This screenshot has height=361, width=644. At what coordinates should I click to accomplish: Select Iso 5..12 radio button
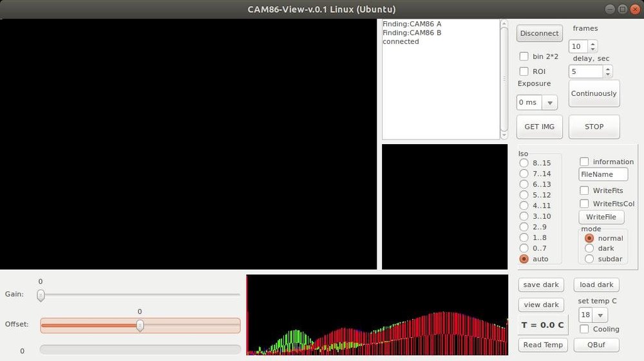point(524,195)
